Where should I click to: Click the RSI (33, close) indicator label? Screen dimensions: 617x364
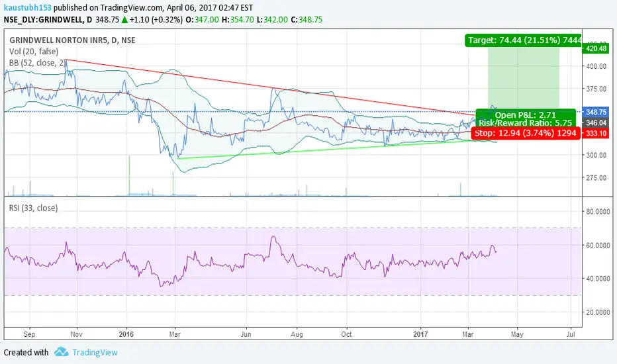34,208
